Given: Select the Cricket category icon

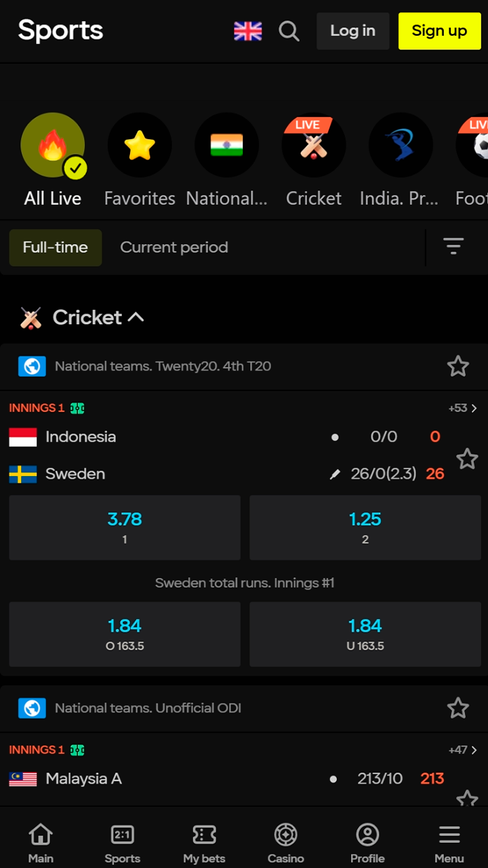Looking at the screenshot, I should pyautogui.click(x=313, y=144).
